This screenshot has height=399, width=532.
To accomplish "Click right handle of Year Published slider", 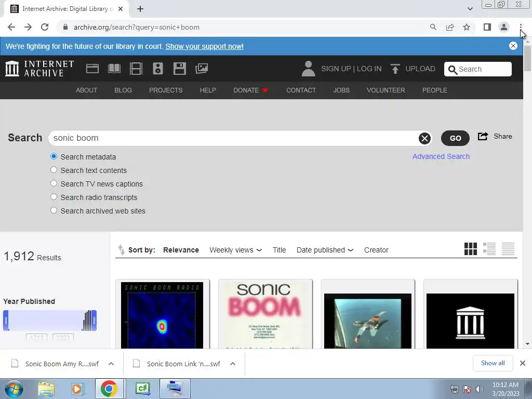I will pyautogui.click(x=94, y=320).
